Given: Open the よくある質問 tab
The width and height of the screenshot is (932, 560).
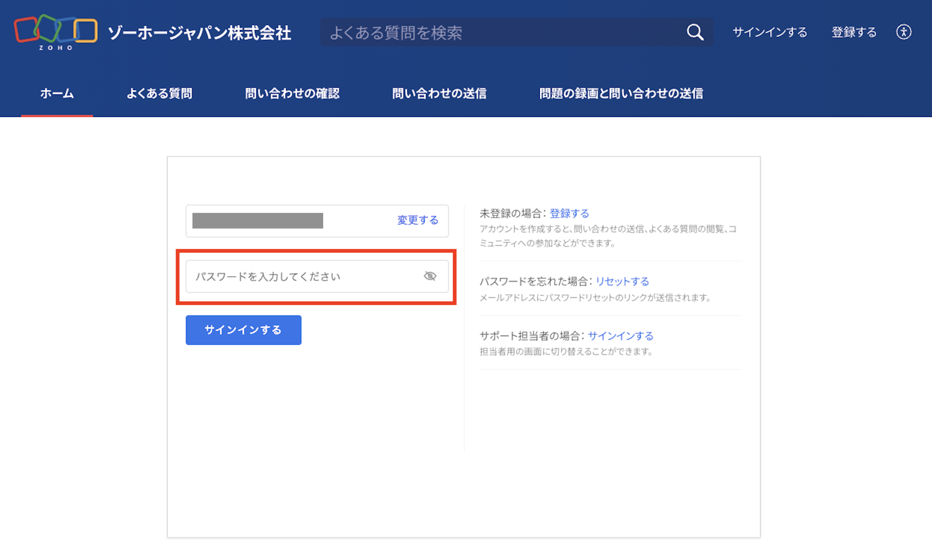Looking at the screenshot, I should [x=159, y=94].
